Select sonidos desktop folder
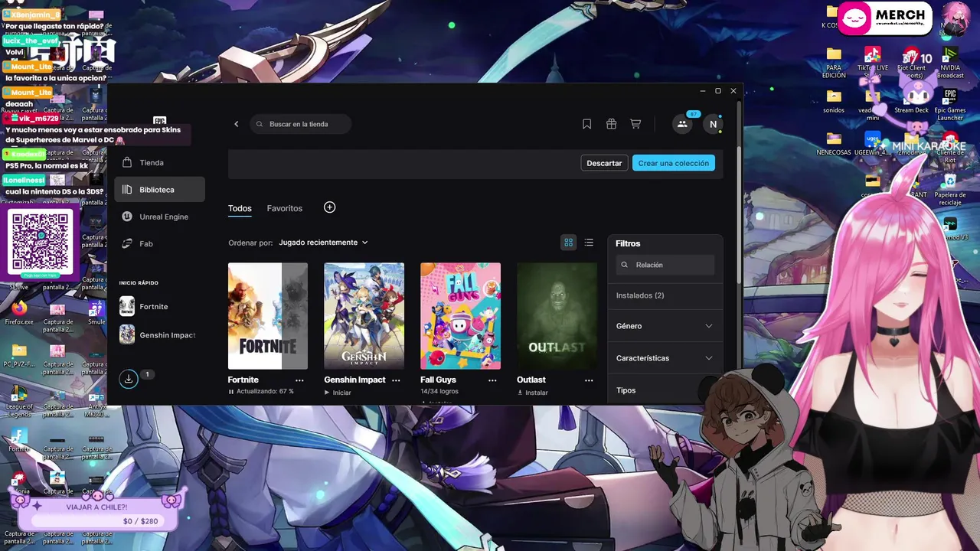This screenshot has width=980, height=551. coord(834,101)
